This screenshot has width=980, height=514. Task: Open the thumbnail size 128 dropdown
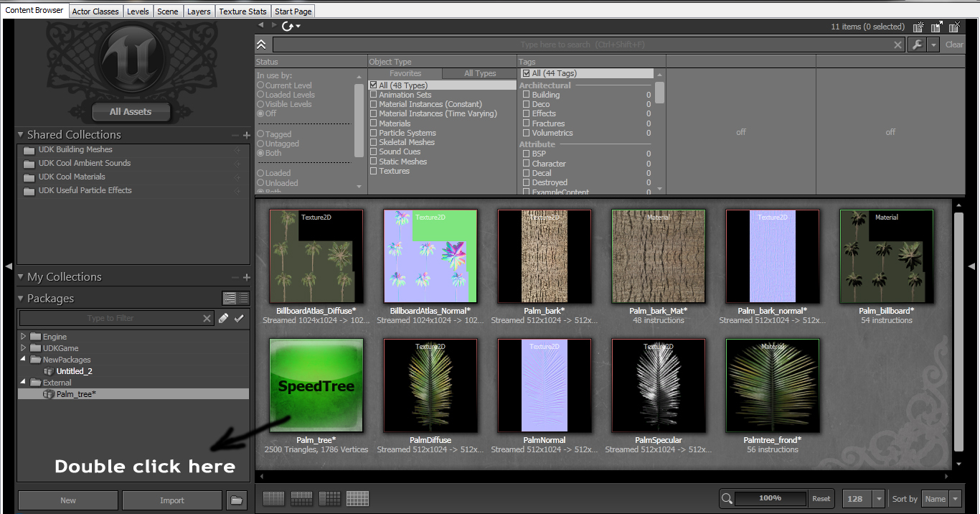pos(880,499)
